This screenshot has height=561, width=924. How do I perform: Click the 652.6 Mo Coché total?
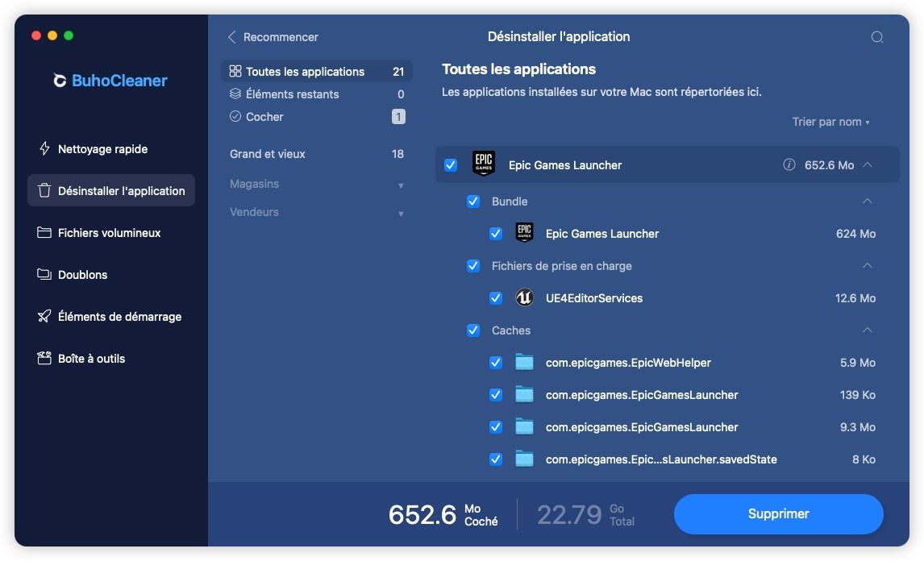443,514
